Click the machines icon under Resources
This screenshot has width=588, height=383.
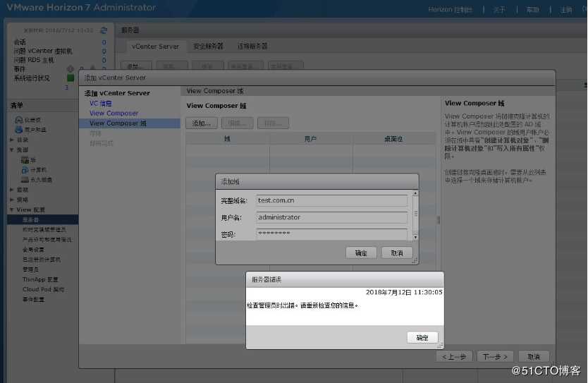pos(25,170)
